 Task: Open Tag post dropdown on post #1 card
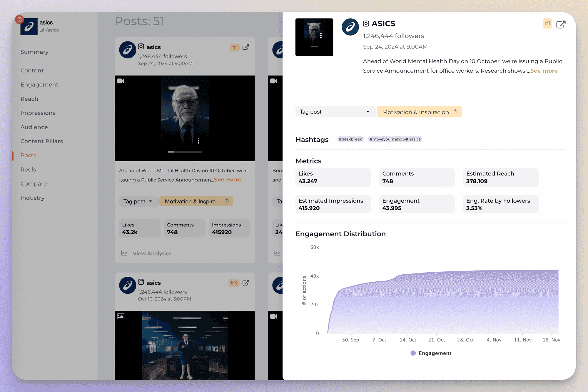pyautogui.click(x=138, y=201)
